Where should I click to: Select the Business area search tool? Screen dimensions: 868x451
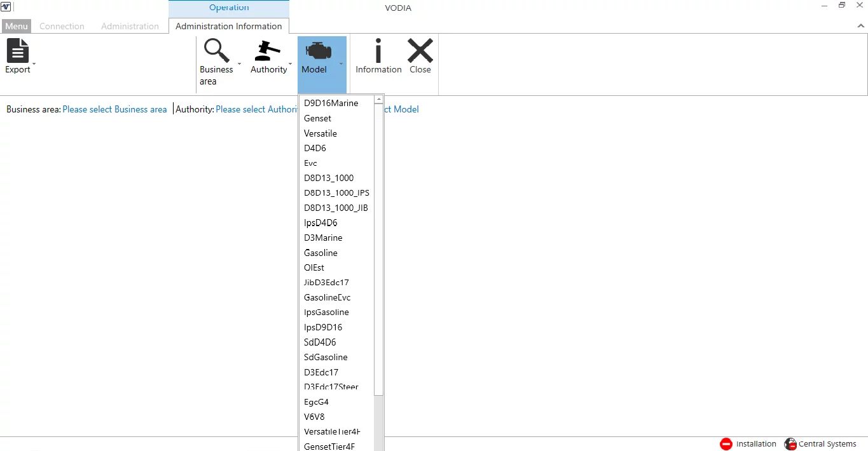(x=216, y=50)
